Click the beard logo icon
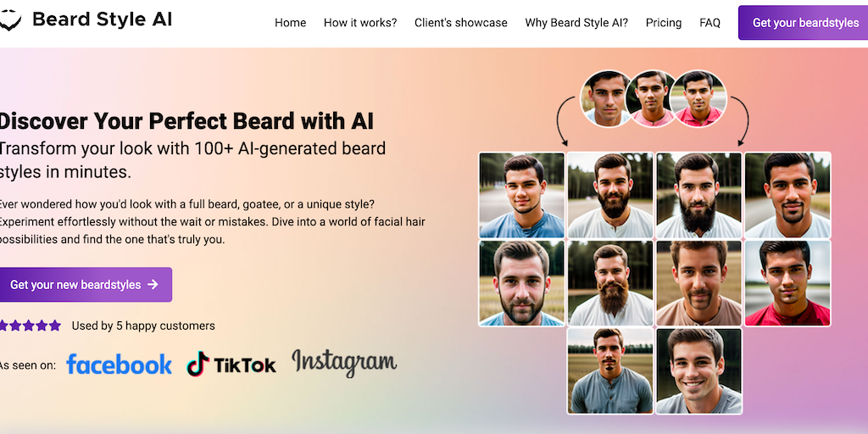This screenshot has width=868, height=434. pyautogui.click(x=10, y=21)
